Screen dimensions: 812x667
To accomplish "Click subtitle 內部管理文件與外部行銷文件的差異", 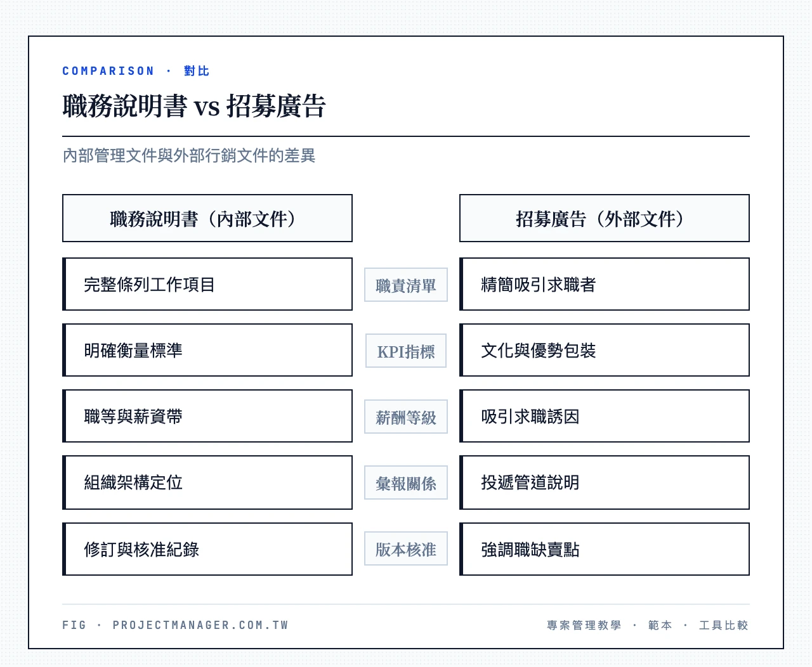I will coord(189,155).
